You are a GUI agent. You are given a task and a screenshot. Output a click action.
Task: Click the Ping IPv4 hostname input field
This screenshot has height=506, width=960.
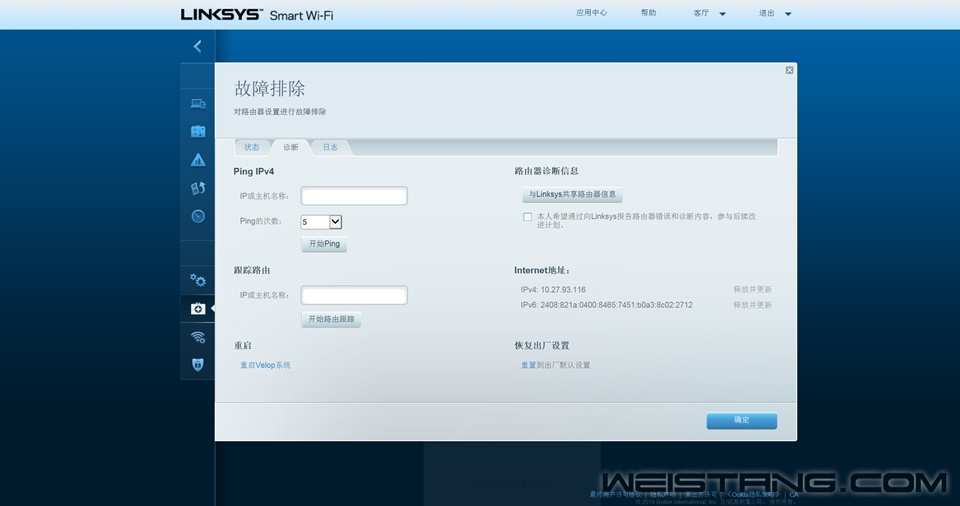click(x=354, y=196)
